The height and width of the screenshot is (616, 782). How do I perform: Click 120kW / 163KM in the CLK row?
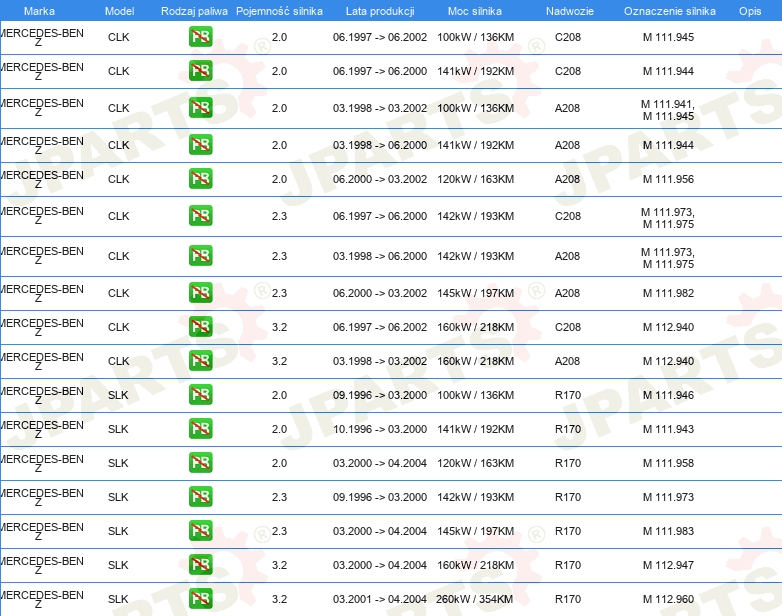click(x=475, y=179)
